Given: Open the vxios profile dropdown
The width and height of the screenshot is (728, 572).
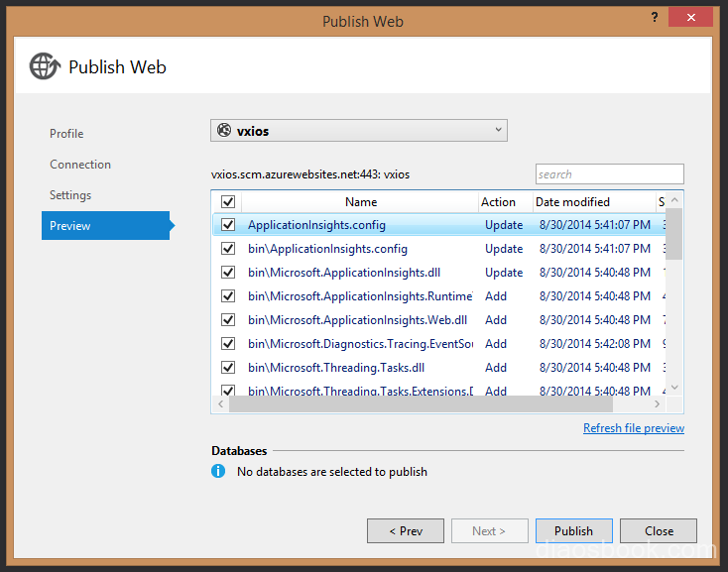Looking at the screenshot, I should click(358, 130).
